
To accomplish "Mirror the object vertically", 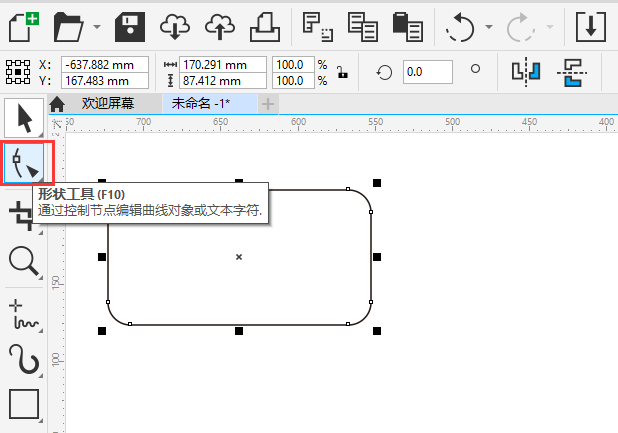I will [572, 72].
